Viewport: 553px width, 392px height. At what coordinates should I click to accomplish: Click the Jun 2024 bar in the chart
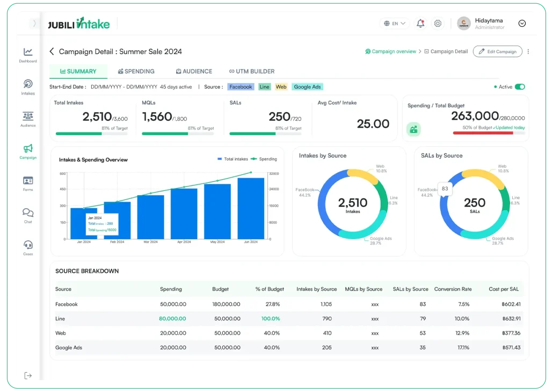point(251,209)
